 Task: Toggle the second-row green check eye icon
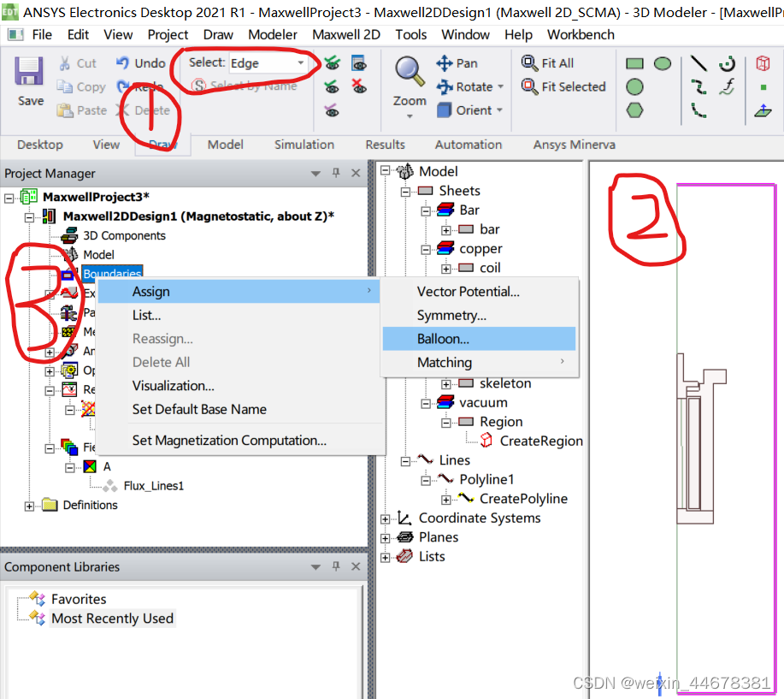point(332,86)
